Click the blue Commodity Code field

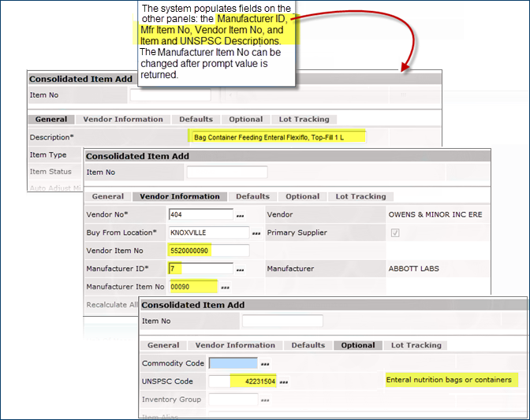(233, 363)
